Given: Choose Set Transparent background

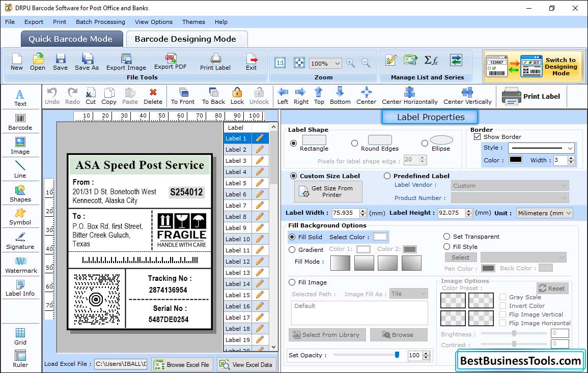Looking at the screenshot, I should pos(446,237).
